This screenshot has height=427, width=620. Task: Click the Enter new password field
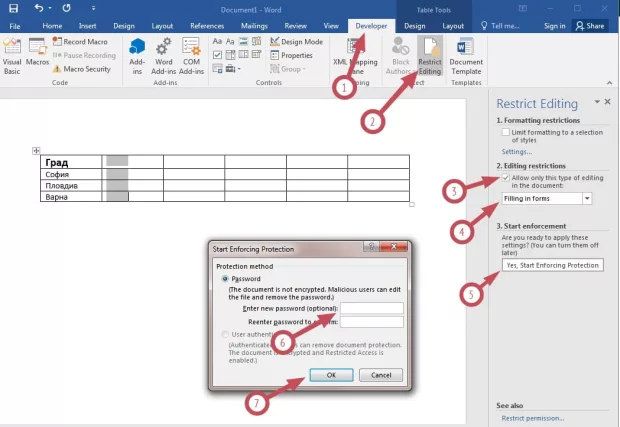[x=372, y=308]
